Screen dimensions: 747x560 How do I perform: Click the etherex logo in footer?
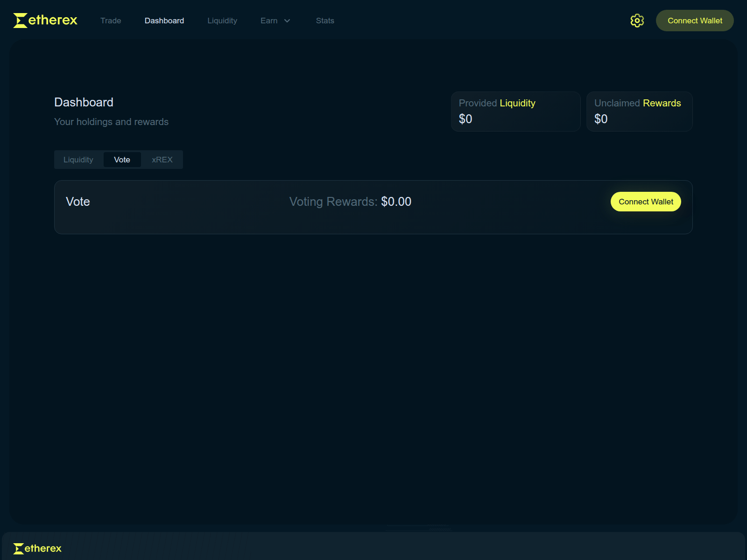37,548
